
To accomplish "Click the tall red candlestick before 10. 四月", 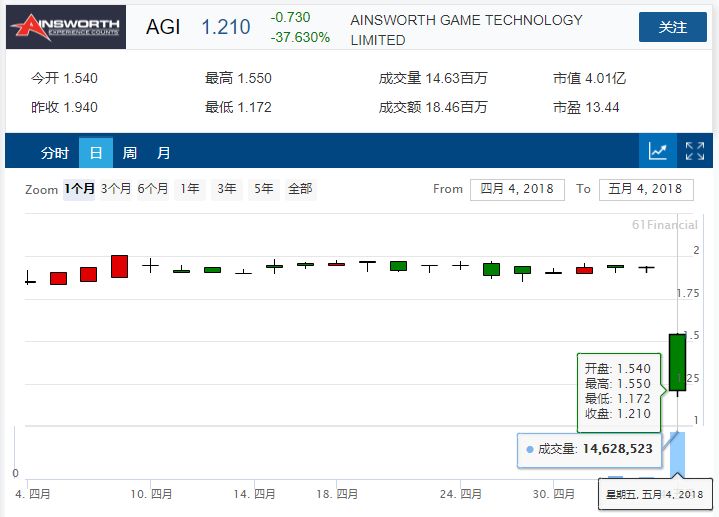I will tap(120, 267).
